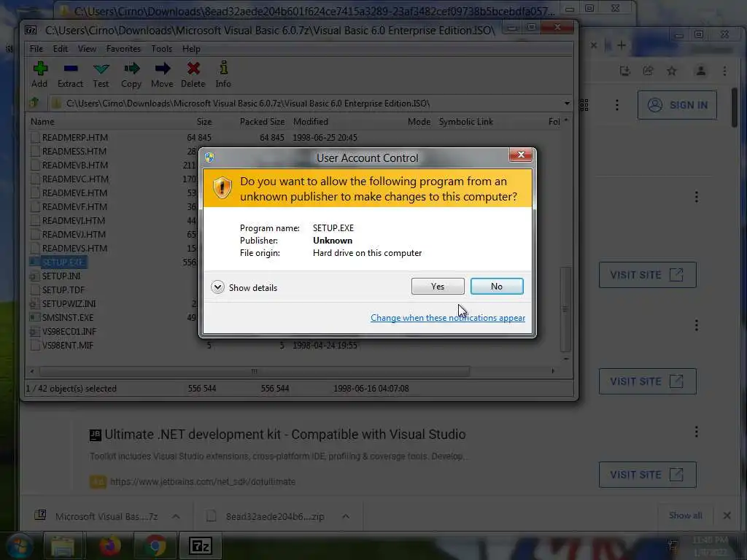Click the Add toolbar icon in 7-Zip

[39, 74]
